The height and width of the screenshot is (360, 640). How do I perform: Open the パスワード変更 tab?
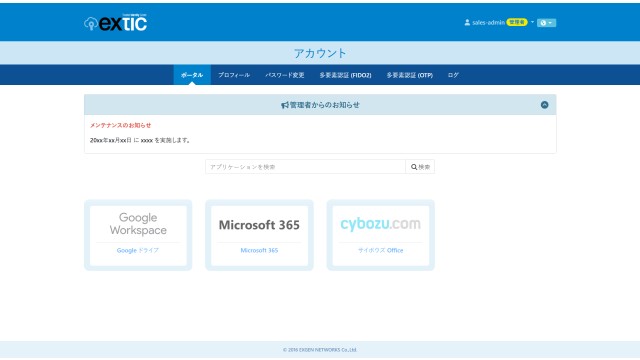[x=284, y=75]
